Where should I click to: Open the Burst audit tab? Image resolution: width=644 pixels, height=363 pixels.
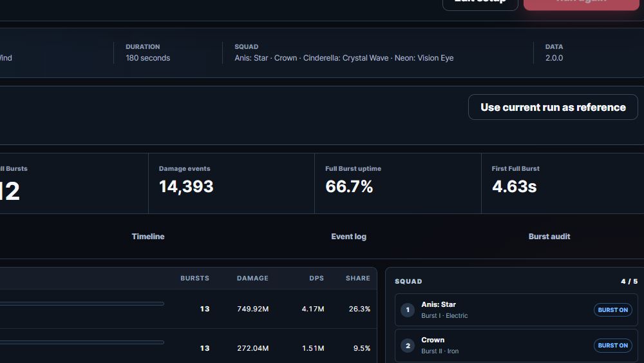point(549,237)
